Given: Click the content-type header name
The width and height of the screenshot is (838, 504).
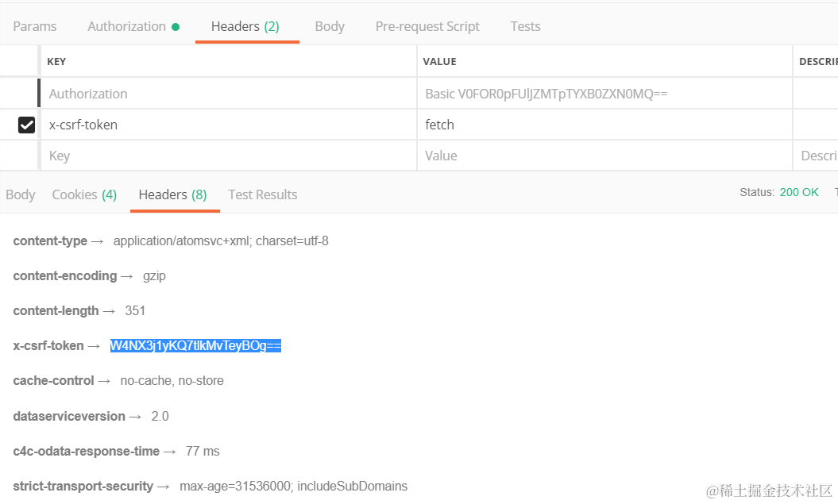Looking at the screenshot, I should 50,241.
